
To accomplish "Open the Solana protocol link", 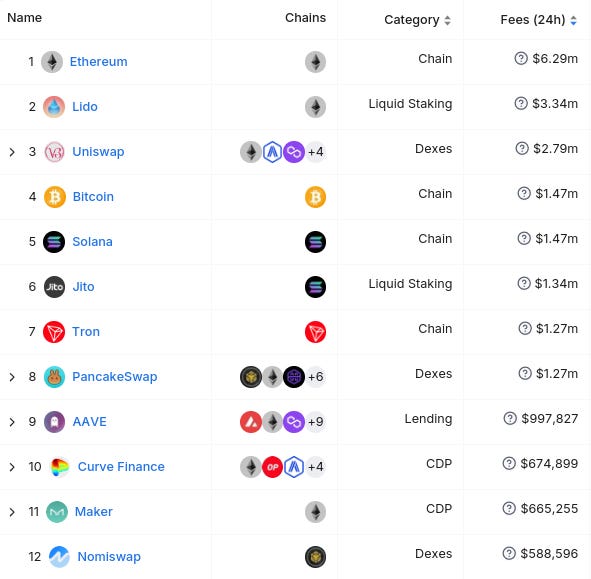I will 92,241.
